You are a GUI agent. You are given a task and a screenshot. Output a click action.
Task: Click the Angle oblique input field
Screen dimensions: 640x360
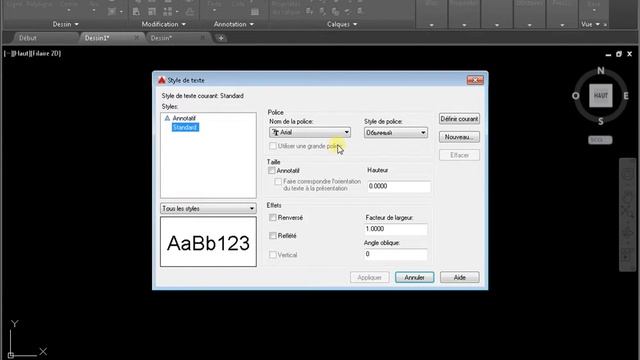[x=396, y=254]
